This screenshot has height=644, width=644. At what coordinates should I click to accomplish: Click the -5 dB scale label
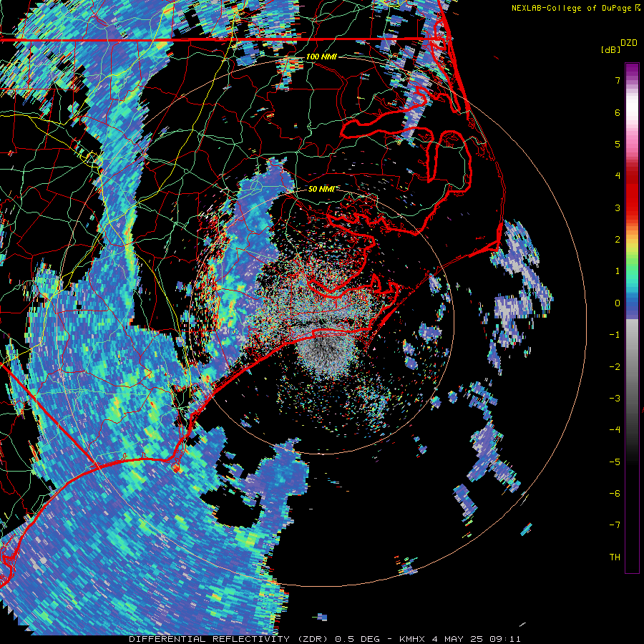615,462
